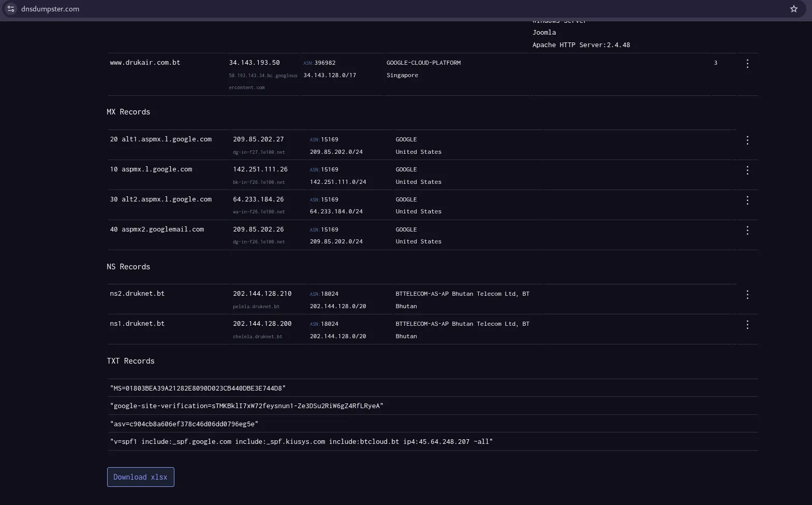The image size is (812, 505).
Task: Bookmark this page with the star icon
Action: 794,9
